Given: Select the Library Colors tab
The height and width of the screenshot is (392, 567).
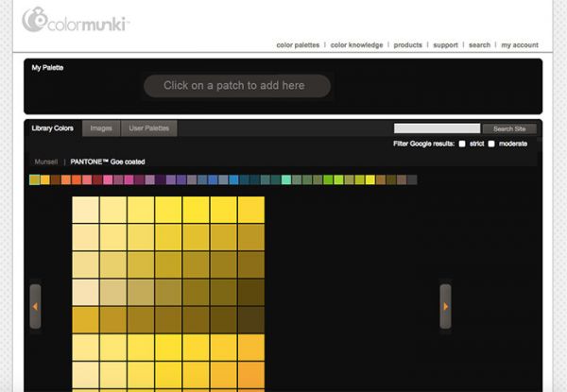Looking at the screenshot, I should tap(53, 128).
